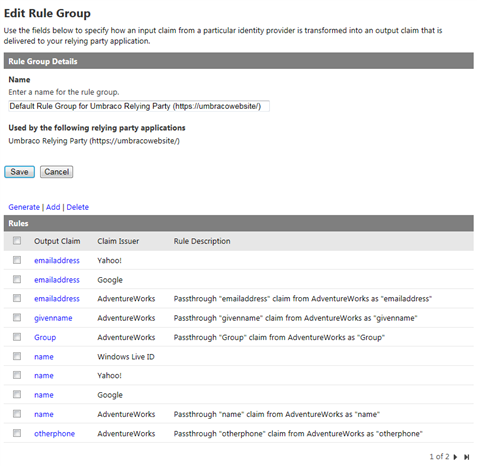Open AdventureWorks emailaddress claim link
Image resolution: width=477 pixels, height=466 pixels.
(x=57, y=299)
